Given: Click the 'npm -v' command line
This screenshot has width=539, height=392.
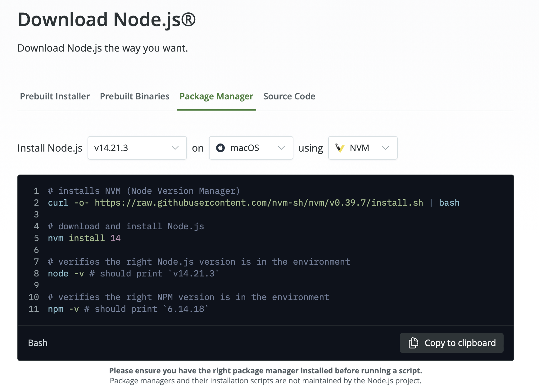Looking at the screenshot, I should [x=128, y=309].
